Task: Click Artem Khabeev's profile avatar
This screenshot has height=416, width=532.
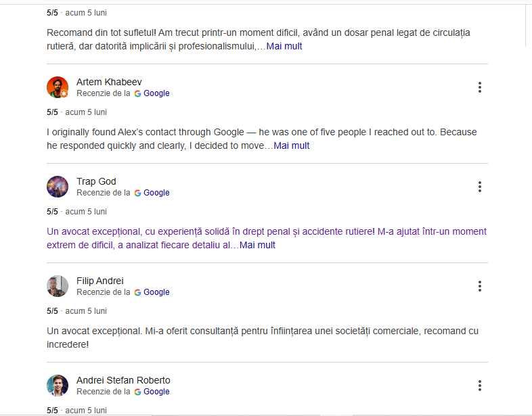Action: coord(58,87)
